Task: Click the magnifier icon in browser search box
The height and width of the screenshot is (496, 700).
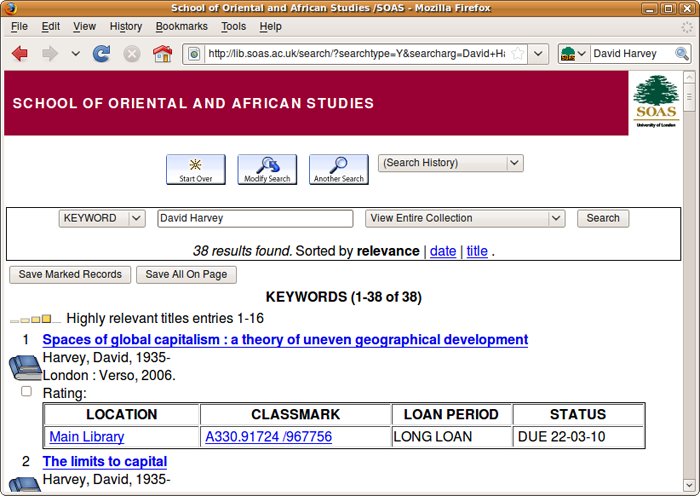Action: pyautogui.click(x=682, y=54)
